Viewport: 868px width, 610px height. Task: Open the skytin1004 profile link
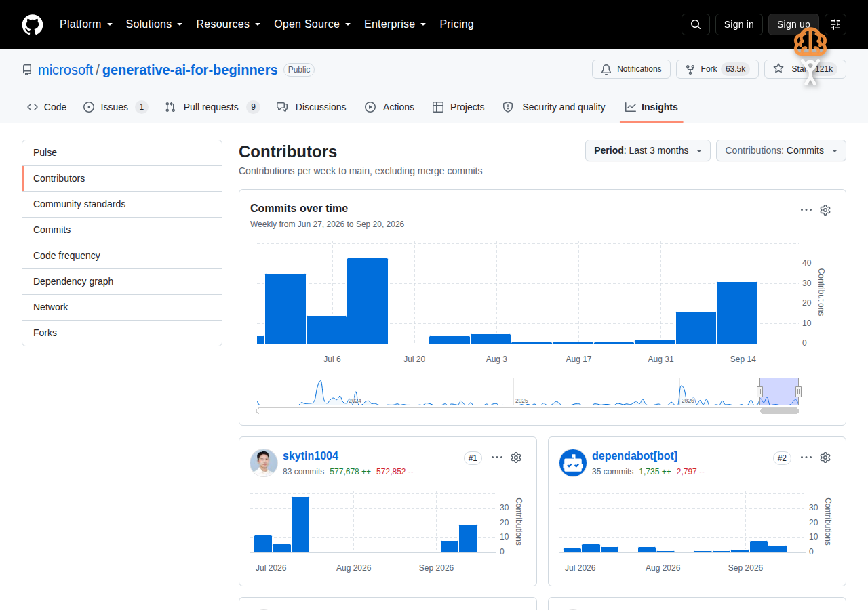(x=311, y=456)
